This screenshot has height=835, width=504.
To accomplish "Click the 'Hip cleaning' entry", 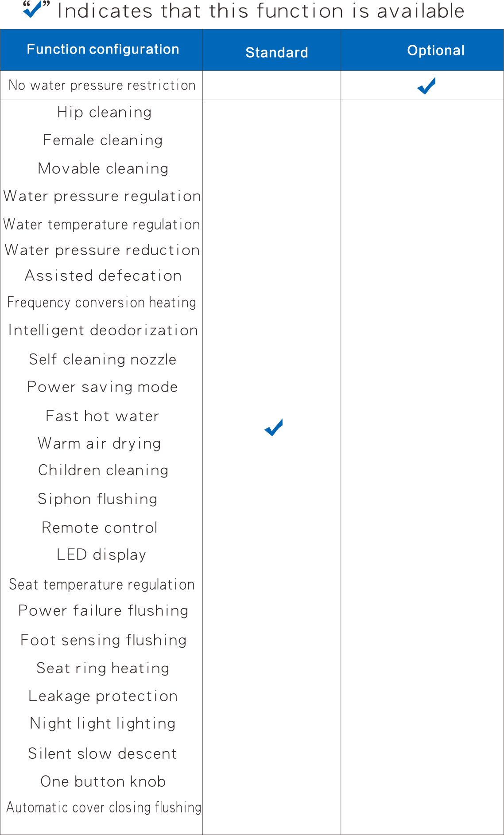I will click(x=105, y=113).
